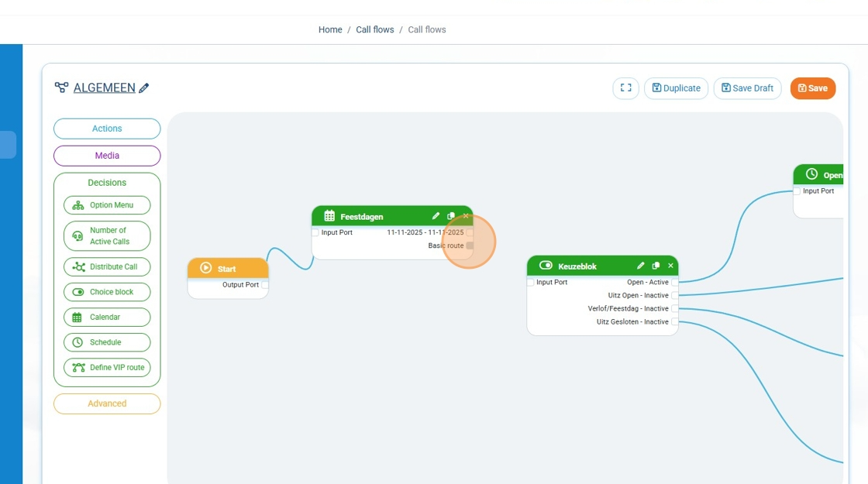Edit the Keuzeblok block with pencil icon

pyautogui.click(x=640, y=266)
